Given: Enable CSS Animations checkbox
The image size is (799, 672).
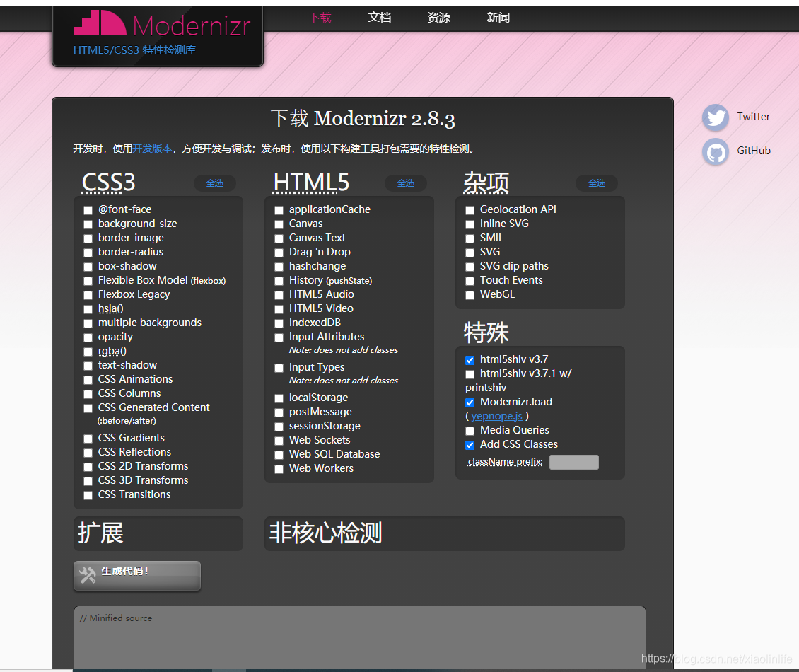Looking at the screenshot, I should 88,380.
